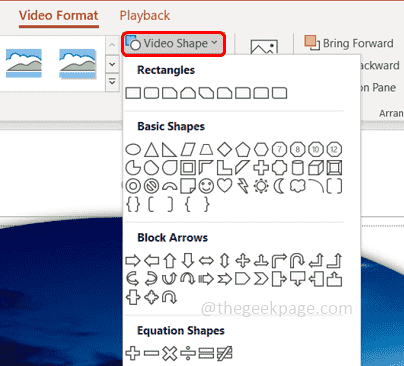Select the Decagon shape labeled 10
Screen dimensions: 404x366
[316, 149]
